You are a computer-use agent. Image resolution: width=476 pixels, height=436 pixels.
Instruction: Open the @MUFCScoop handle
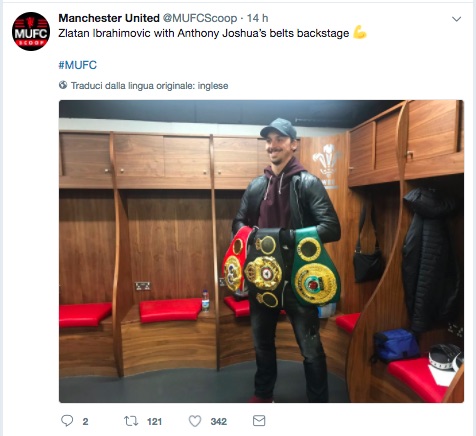[200, 18]
